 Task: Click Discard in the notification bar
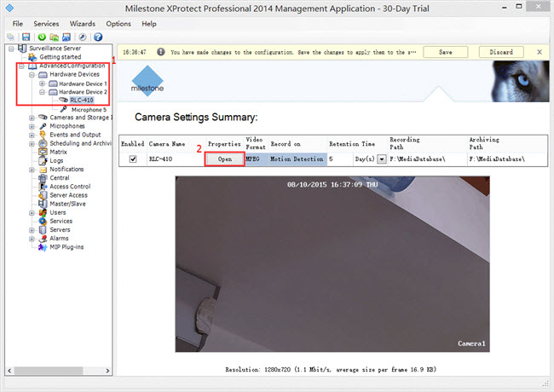[501, 52]
